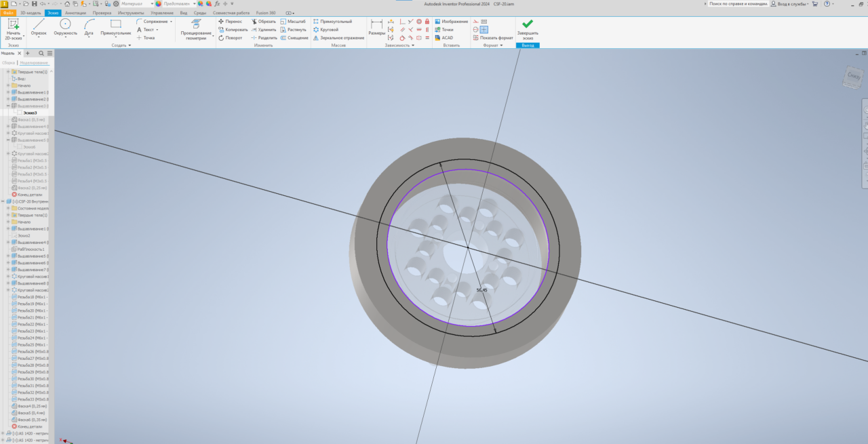This screenshot has width=868, height=444.
Task: Click the Trim (Обрезать) tool
Action: pyautogui.click(x=263, y=22)
